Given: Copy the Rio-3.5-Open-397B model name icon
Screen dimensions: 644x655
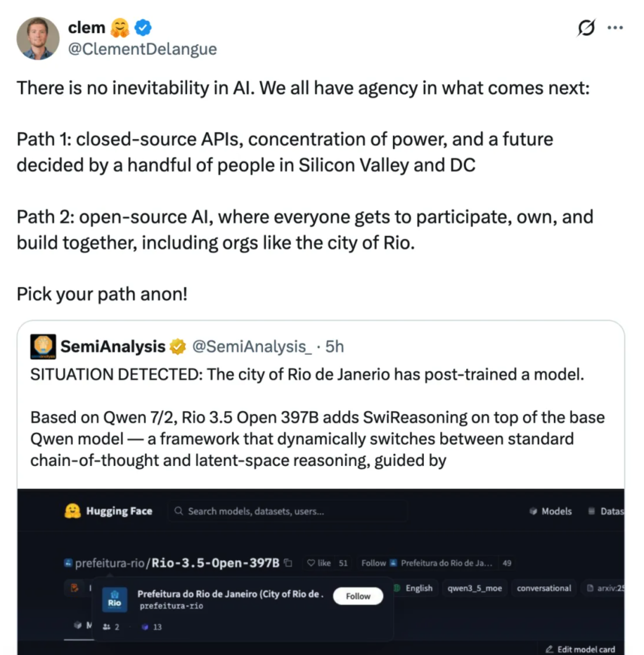Looking at the screenshot, I should coord(288,563).
